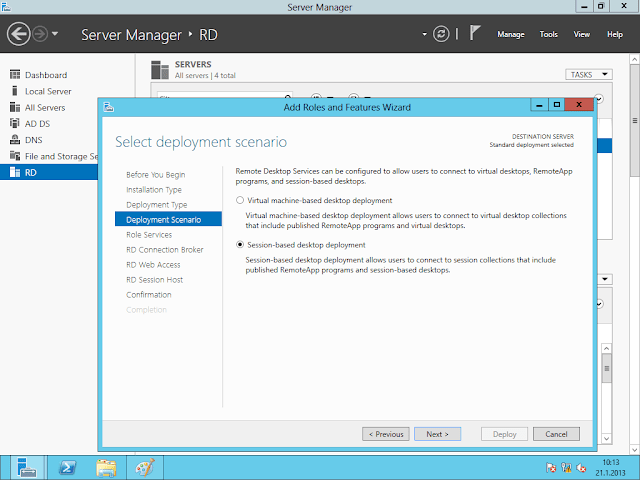This screenshot has width=640, height=480.
Task: Click the back navigation arrow
Action: point(18,34)
